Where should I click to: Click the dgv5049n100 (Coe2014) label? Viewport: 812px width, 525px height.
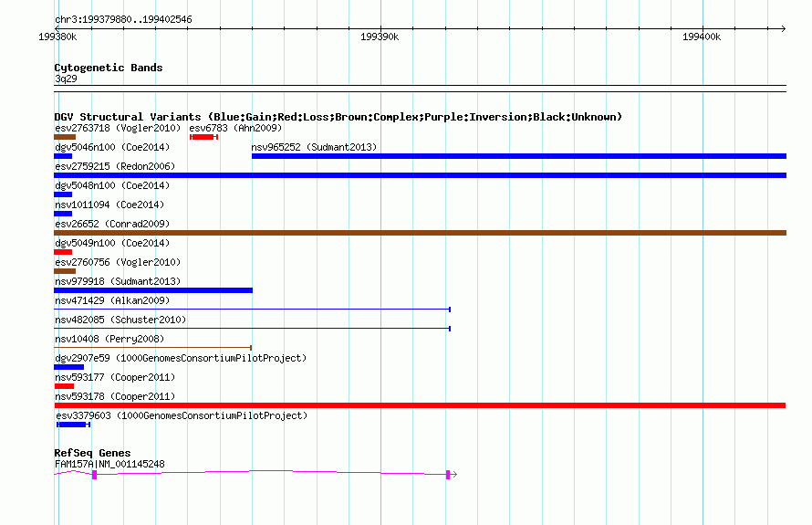112,243
